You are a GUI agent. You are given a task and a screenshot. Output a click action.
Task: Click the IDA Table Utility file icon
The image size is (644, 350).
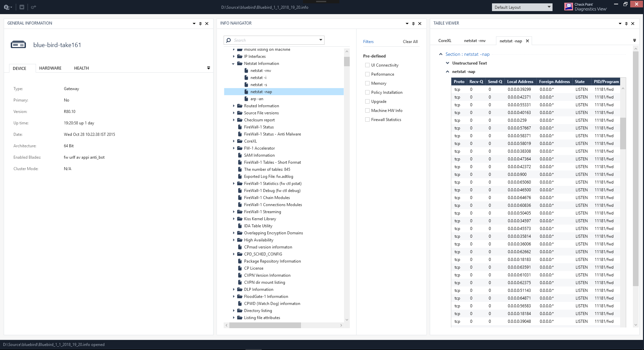click(240, 226)
